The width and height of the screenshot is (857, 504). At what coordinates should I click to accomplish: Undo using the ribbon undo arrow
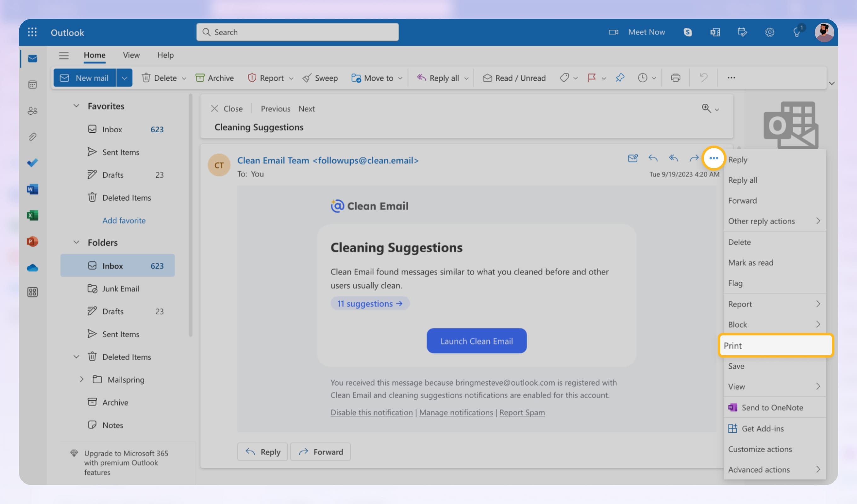pyautogui.click(x=703, y=78)
